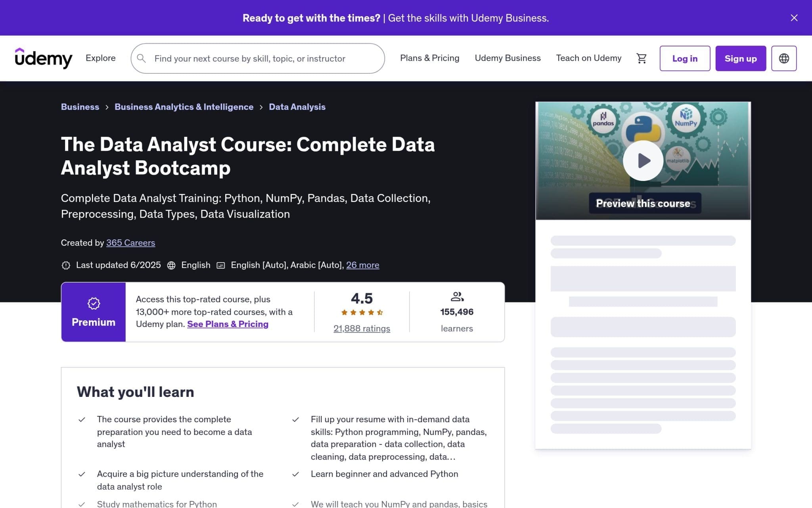Click the 155,496 learners count
Viewport: 812px width, 508px height.
pos(457,312)
